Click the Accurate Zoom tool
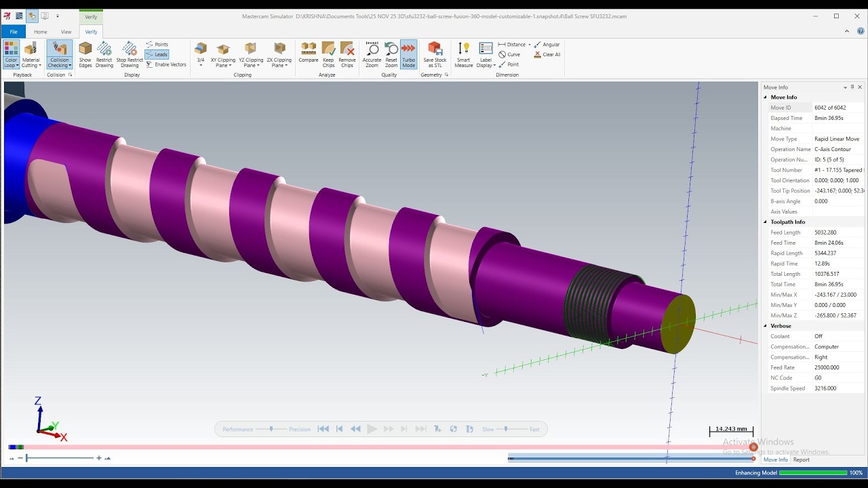This screenshot has height=488, width=868. click(x=372, y=54)
